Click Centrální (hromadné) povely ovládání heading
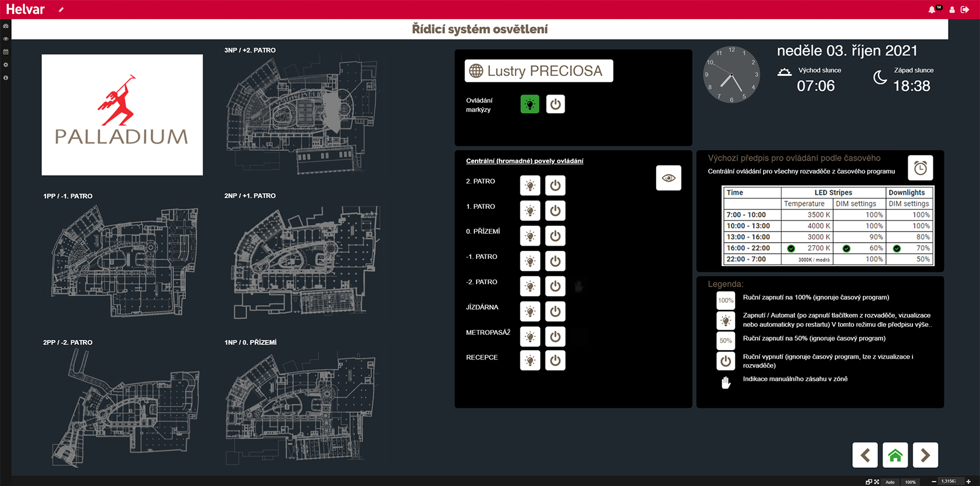 pyautogui.click(x=524, y=161)
